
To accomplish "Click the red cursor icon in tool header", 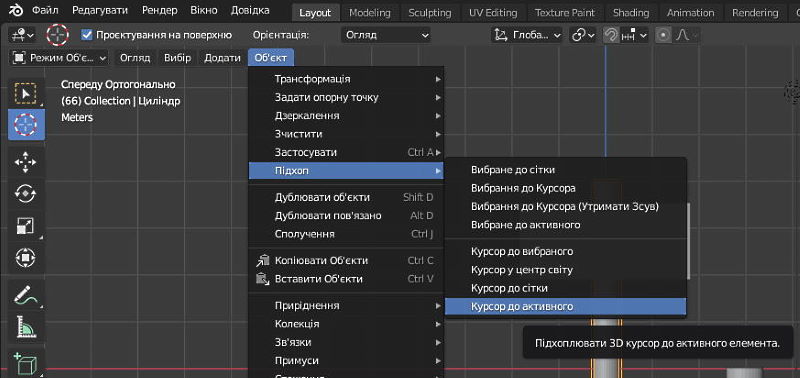I will pyautogui.click(x=58, y=35).
